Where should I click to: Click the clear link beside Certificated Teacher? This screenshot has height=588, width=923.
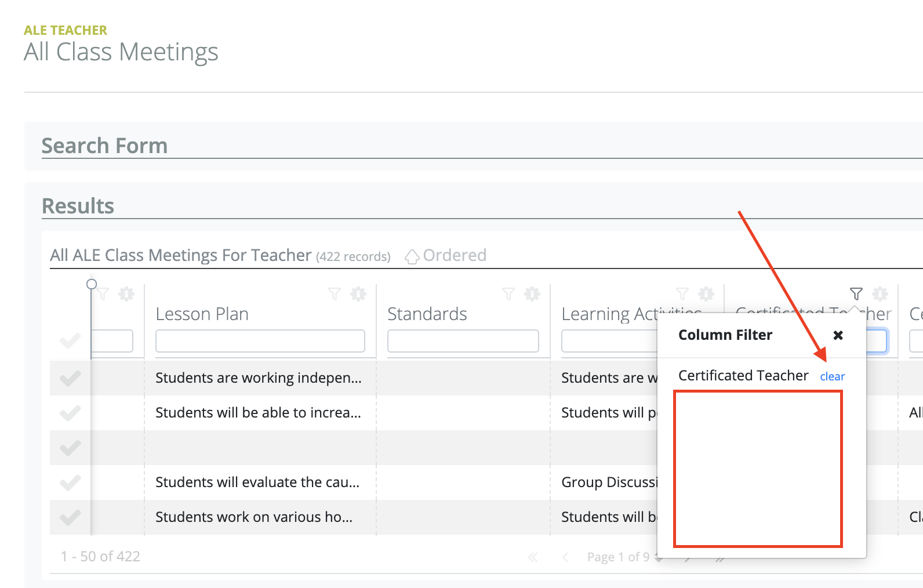click(832, 377)
